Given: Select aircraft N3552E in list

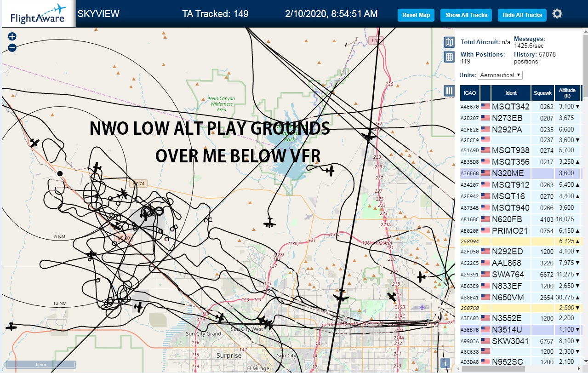Looking at the screenshot, I should pyautogui.click(x=520, y=318).
